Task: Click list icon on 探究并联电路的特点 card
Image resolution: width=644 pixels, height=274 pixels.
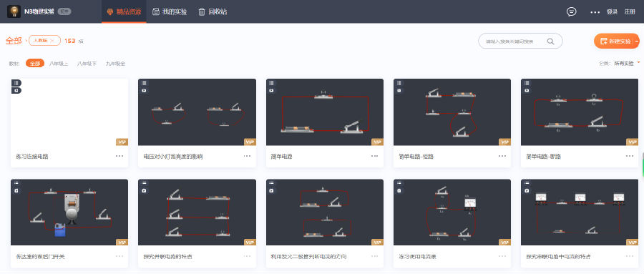Action: [144, 183]
